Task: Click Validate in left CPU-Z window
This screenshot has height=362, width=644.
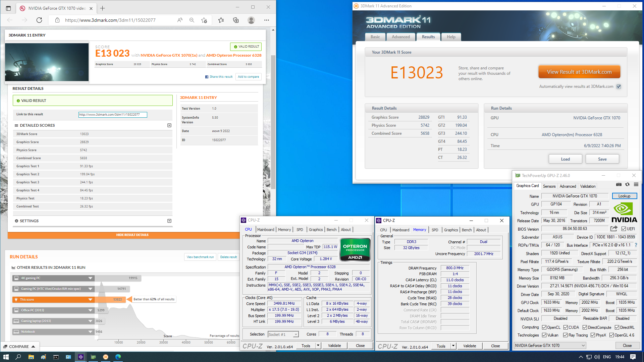Action: pos(334,346)
